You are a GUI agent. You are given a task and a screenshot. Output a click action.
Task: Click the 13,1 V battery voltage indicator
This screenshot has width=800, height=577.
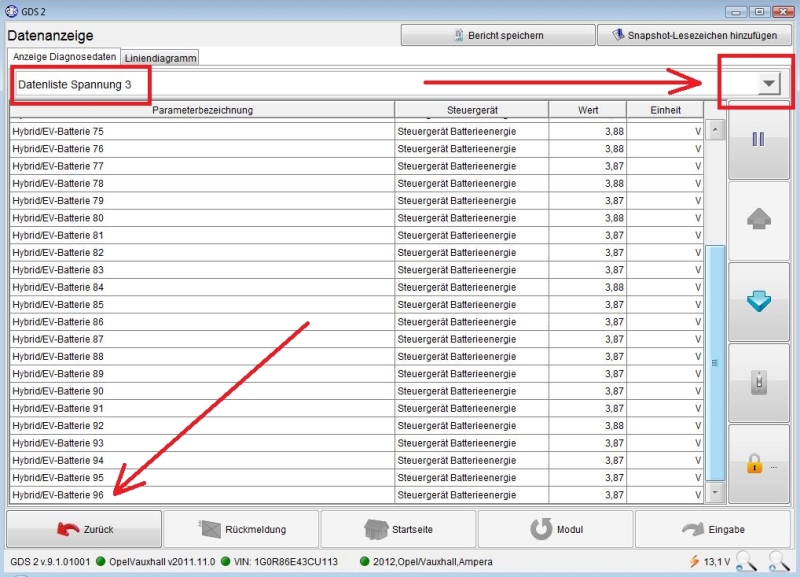point(708,562)
